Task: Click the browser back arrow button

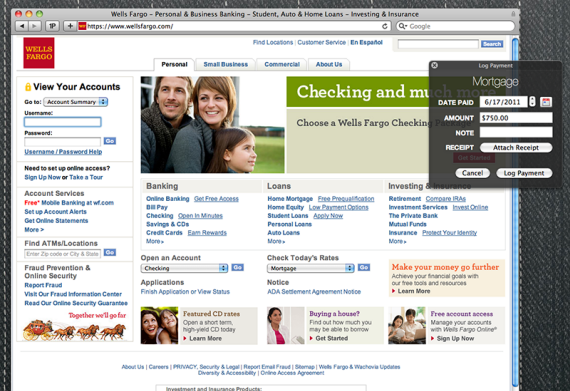Action: 22,26
